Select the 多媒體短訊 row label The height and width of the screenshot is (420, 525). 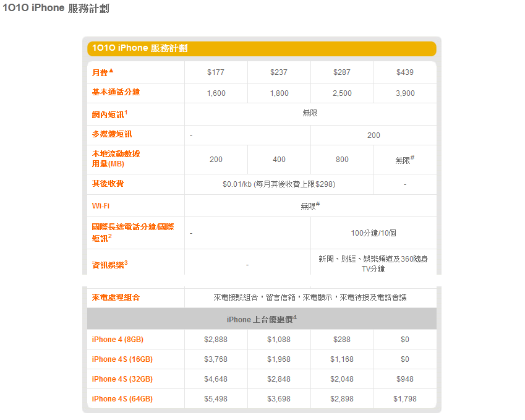pos(112,134)
